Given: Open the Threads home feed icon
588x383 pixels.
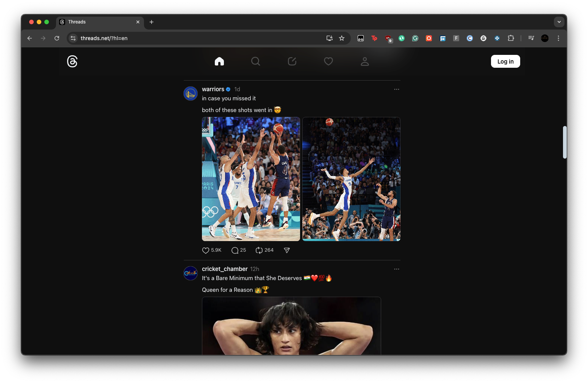Looking at the screenshot, I should [219, 61].
